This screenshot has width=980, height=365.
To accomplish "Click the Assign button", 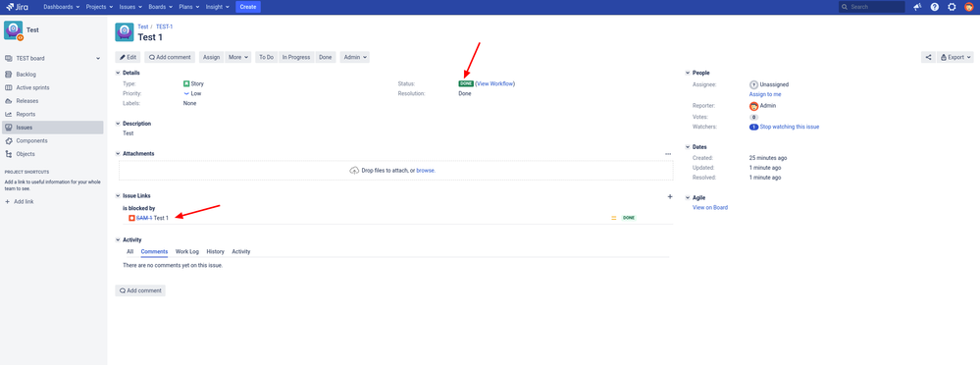I will tap(211, 57).
